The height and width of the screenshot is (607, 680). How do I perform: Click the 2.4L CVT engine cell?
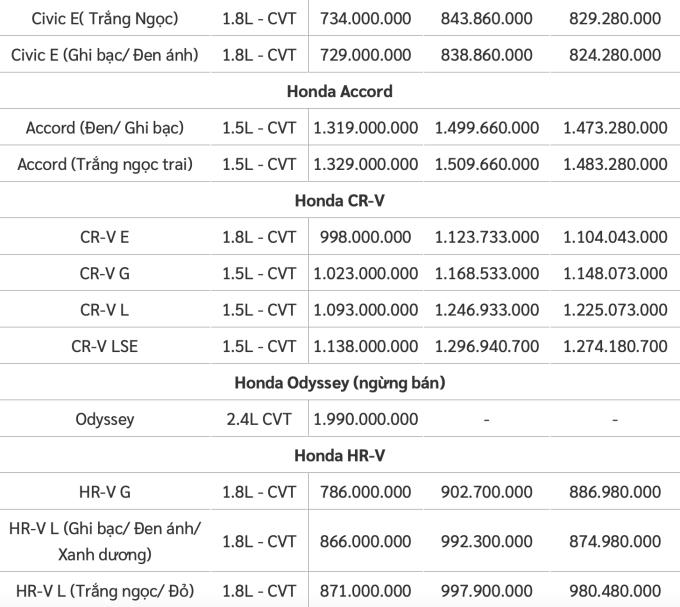[x=259, y=420]
